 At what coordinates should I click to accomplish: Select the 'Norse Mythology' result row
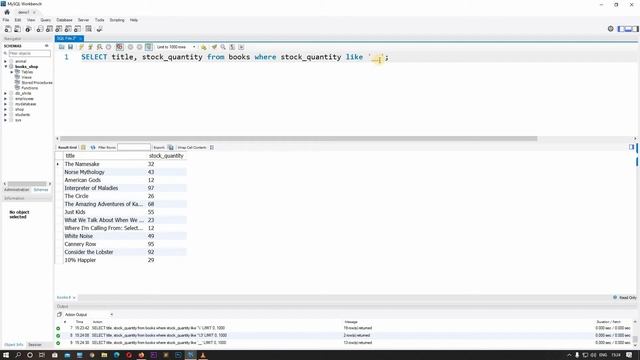click(121, 172)
